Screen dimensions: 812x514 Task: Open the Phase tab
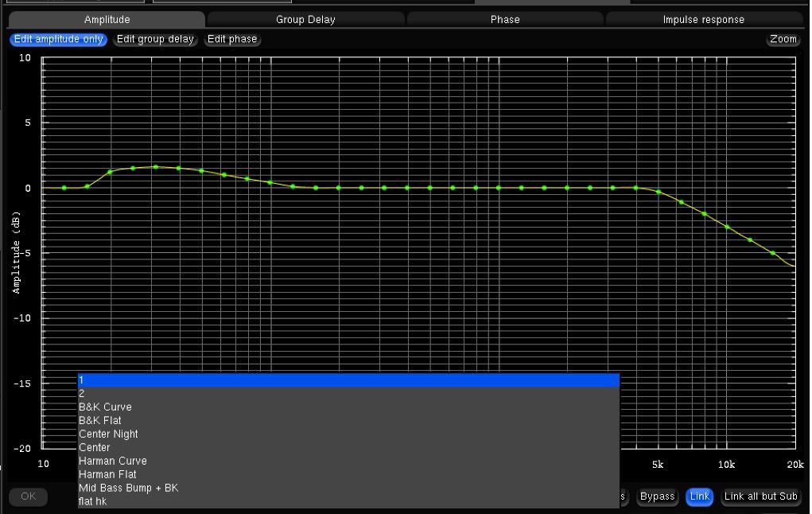[505, 19]
